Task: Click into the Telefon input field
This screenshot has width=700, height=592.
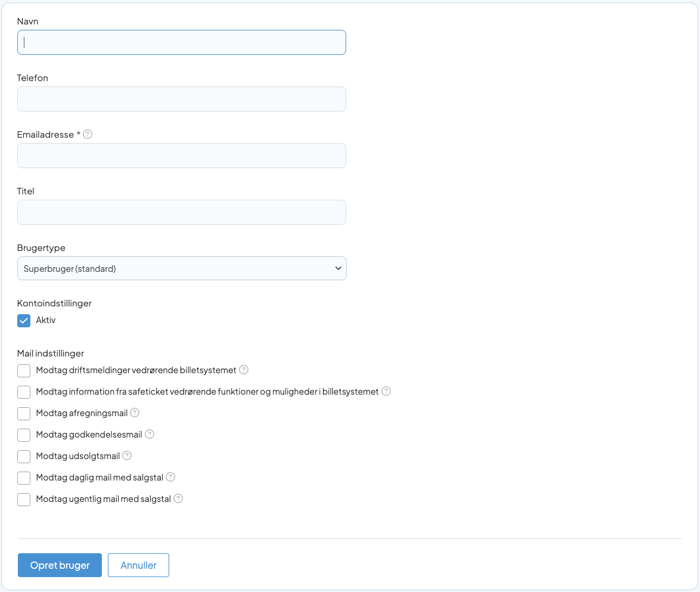Action: coord(182,99)
